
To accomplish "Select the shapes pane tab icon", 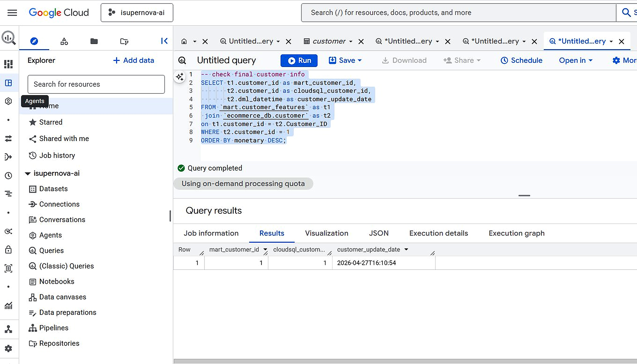I will pyautogui.click(x=64, y=41).
